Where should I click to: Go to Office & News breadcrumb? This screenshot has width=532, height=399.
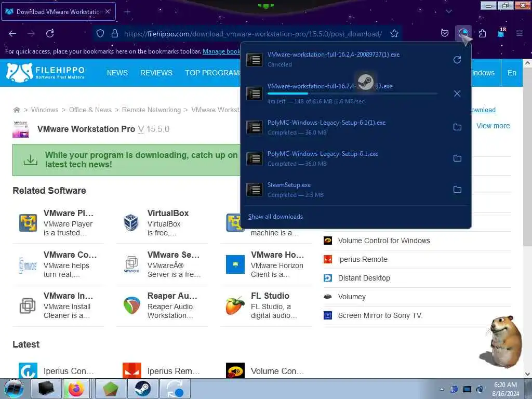(x=90, y=110)
